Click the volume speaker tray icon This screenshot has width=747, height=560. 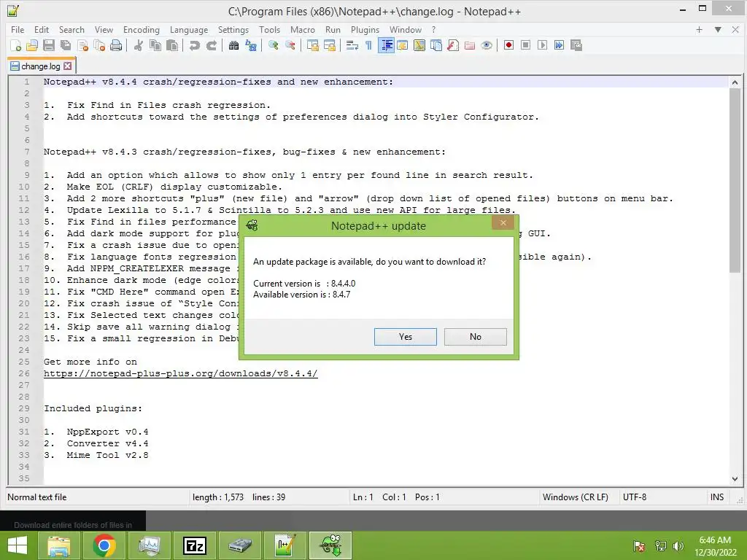tap(678, 546)
